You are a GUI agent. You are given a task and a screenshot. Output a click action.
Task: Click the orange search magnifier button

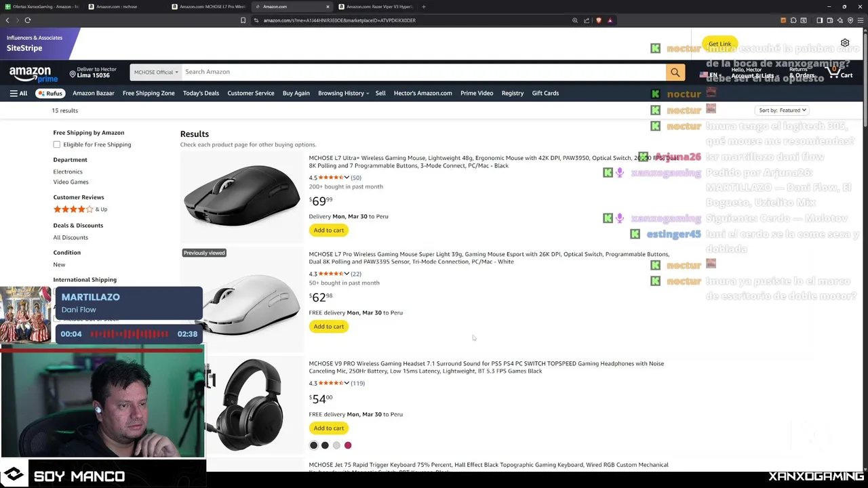point(675,72)
